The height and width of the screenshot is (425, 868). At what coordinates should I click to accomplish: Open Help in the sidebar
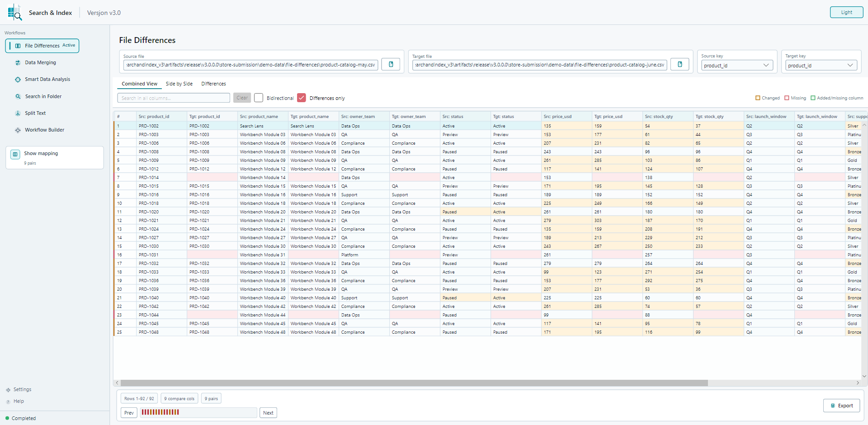(x=19, y=401)
